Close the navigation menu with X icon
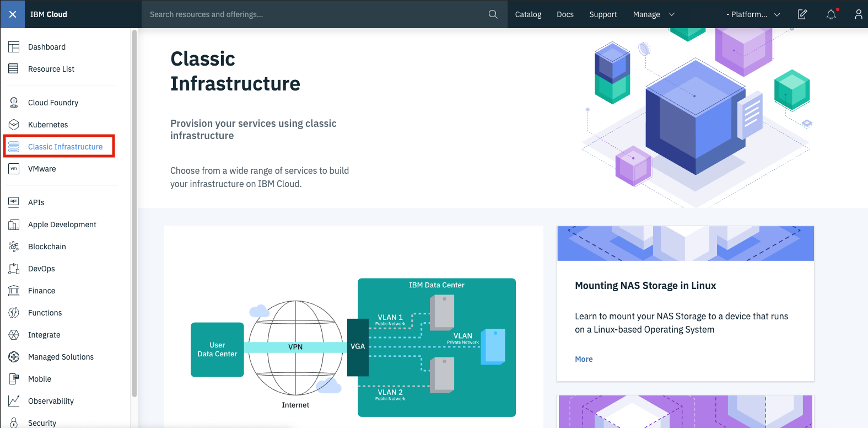The width and height of the screenshot is (868, 428). coord(13,14)
